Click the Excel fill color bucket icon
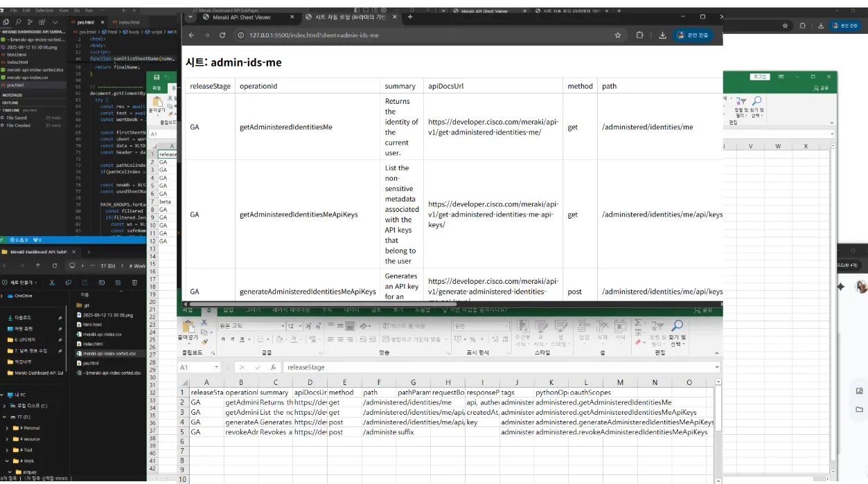The width and height of the screenshot is (868, 484). (x=278, y=340)
